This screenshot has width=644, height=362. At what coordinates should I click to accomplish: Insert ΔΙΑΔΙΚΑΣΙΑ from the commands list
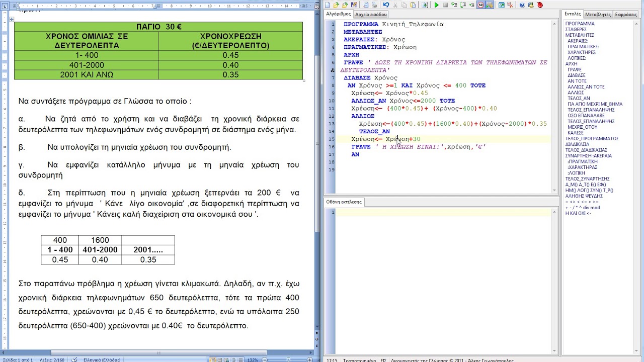(577, 144)
